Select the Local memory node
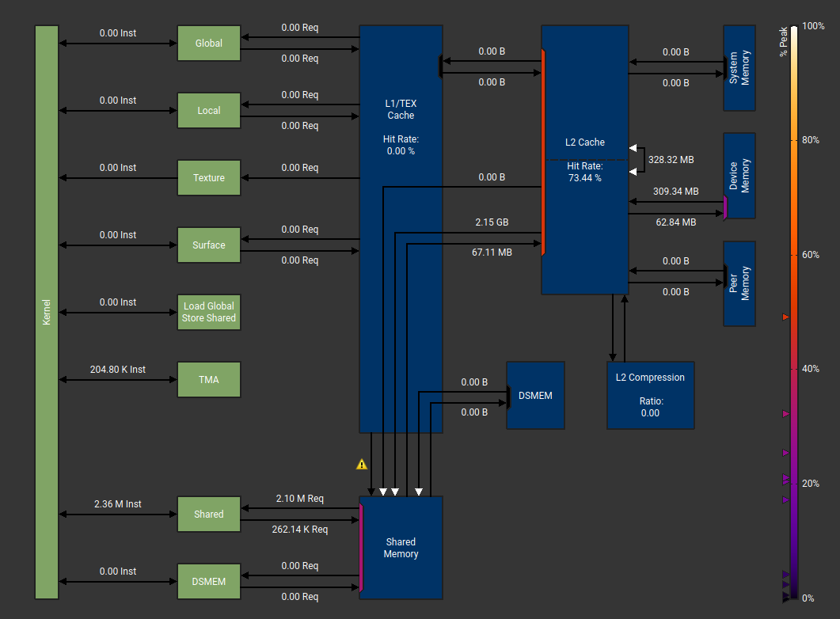This screenshot has height=619, width=840. (208, 110)
